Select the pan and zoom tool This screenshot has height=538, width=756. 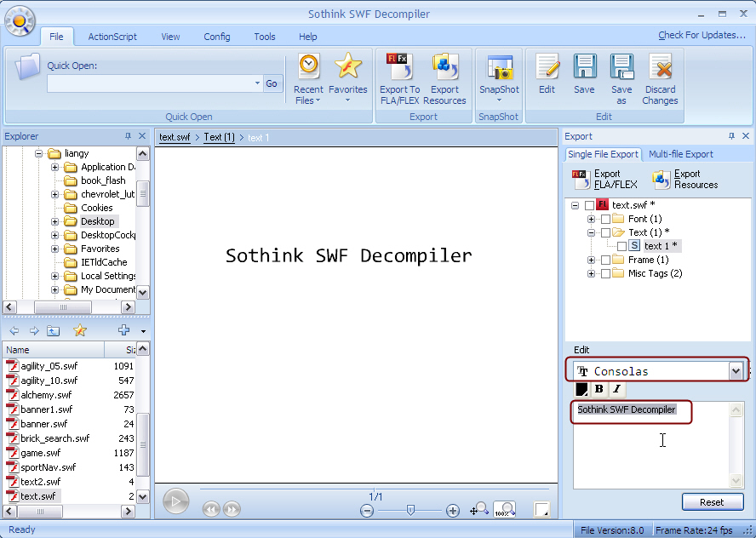click(478, 509)
